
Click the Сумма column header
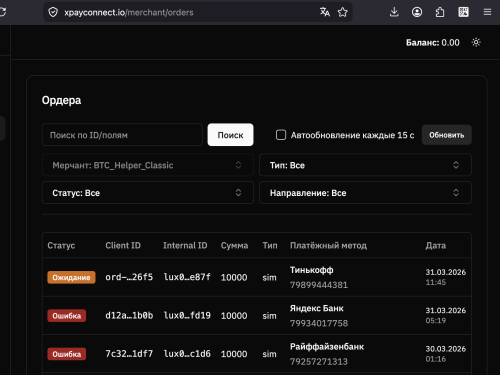coord(234,245)
